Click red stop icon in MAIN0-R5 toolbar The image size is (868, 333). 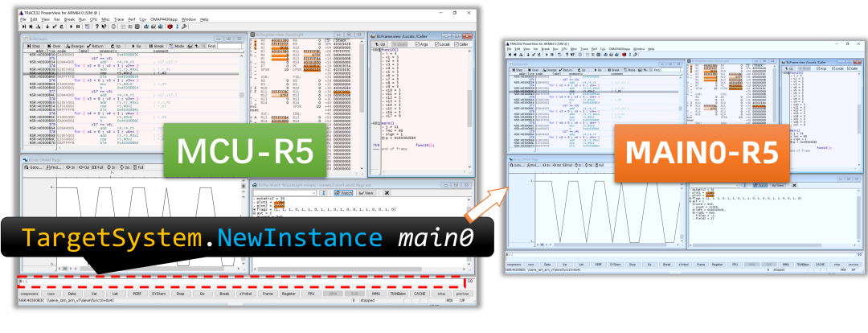(624, 55)
